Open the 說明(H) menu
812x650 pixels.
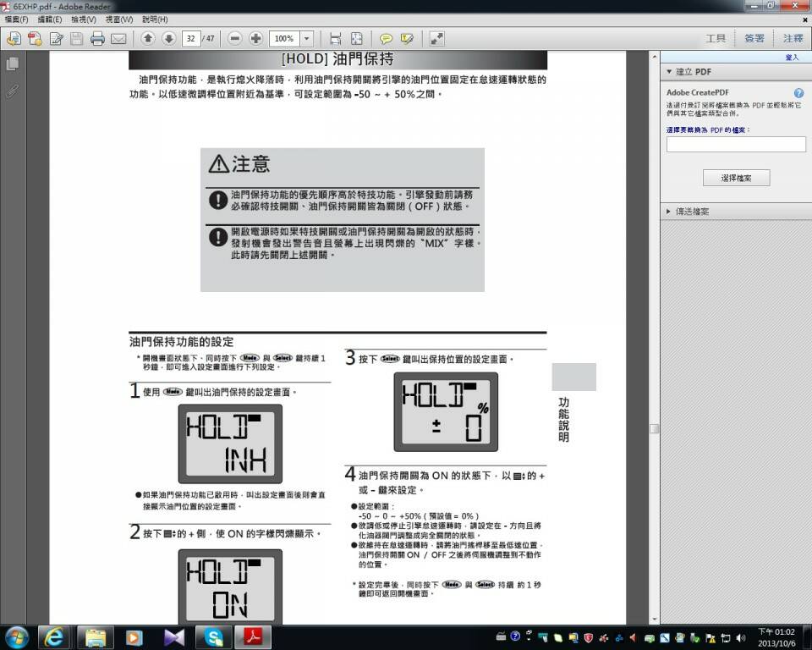[x=155, y=19]
